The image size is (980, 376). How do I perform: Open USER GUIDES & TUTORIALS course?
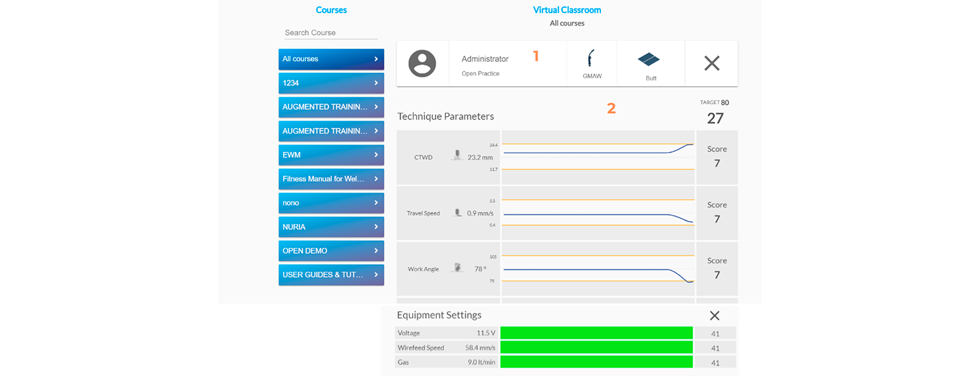(x=331, y=275)
